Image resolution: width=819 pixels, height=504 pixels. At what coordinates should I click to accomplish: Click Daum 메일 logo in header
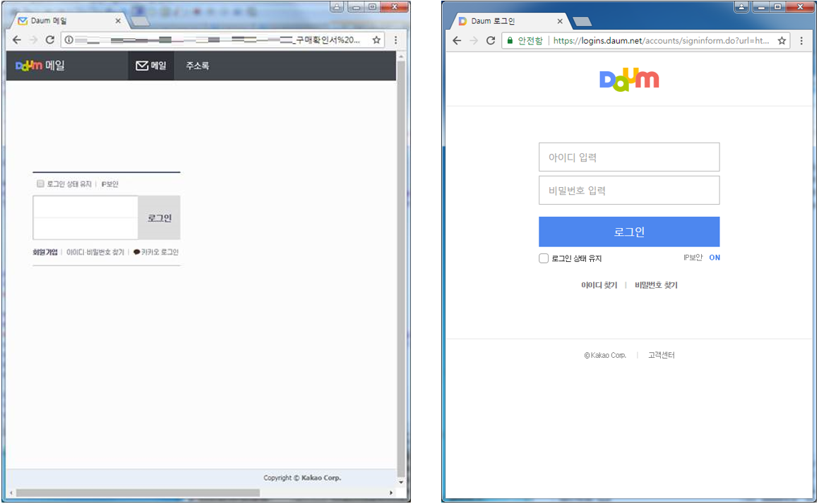coord(40,65)
